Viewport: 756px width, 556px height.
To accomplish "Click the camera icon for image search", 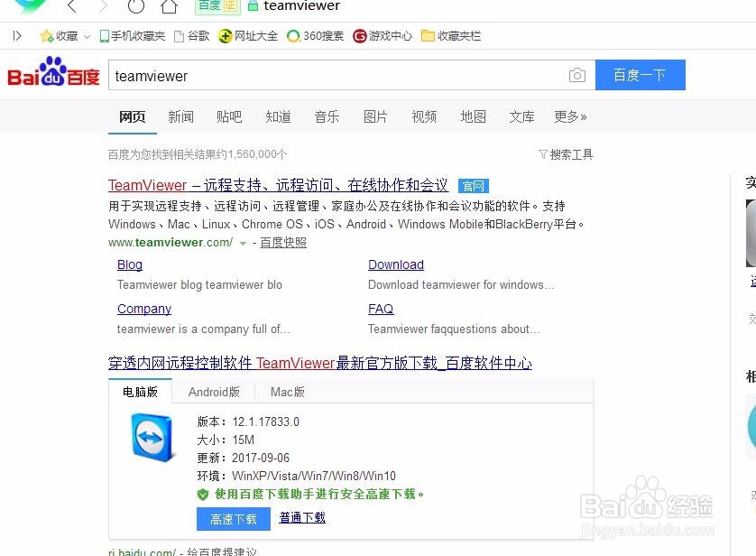I will [577, 76].
